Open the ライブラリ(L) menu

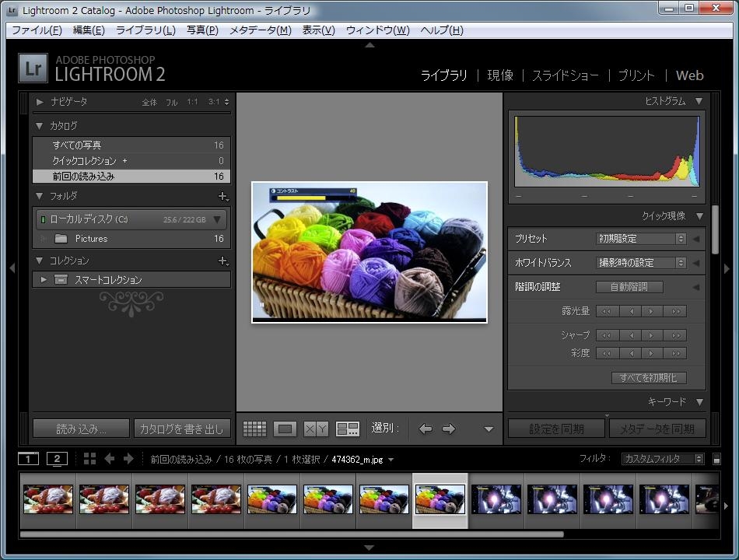click(x=145, y=30)
